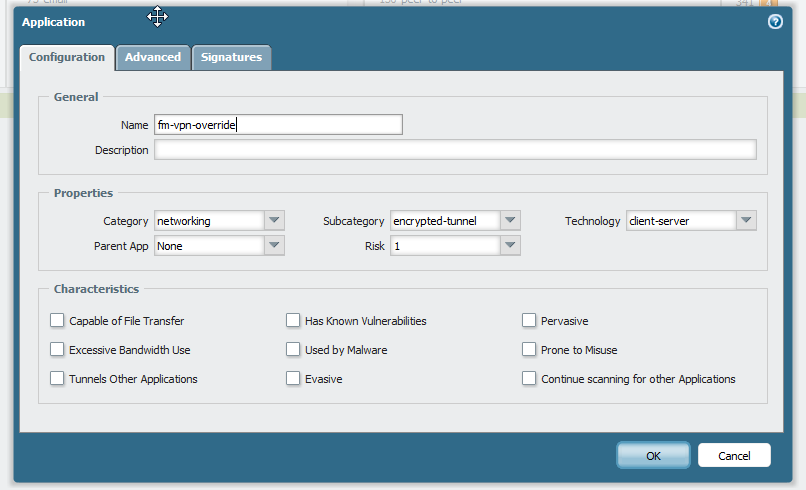The height and width of the screenshot is (490, 806).
Task: Expand the Subcategory dropdown
Action: 510,221
